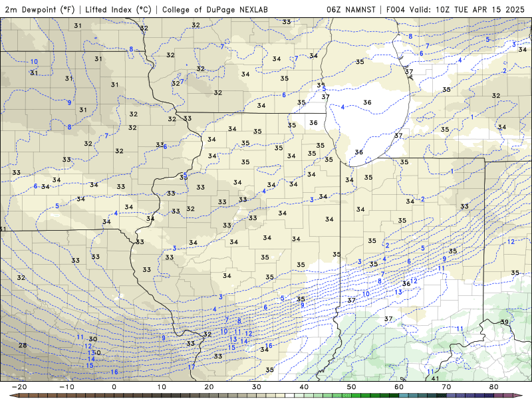Select the "Lifted Index (°C)" header label
Viewport: 532px width, 399px height.
(118, 9)
